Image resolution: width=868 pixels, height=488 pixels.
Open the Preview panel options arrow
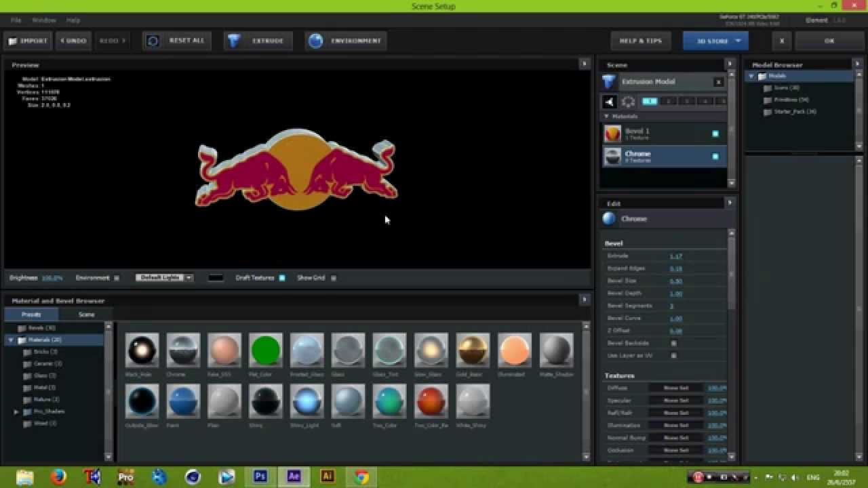coord(584,64)
